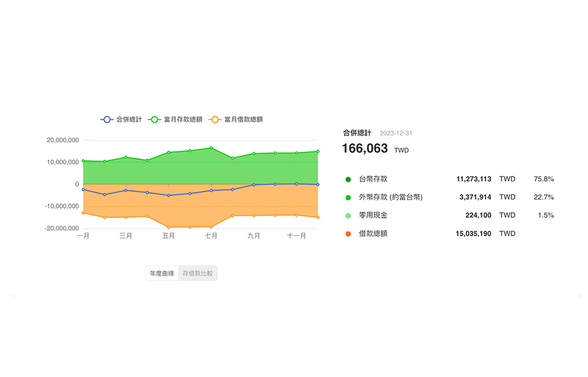Click the green dot beside 外幣存款
This screenshot has height=377, width=588.
click(x=348, y=197)
